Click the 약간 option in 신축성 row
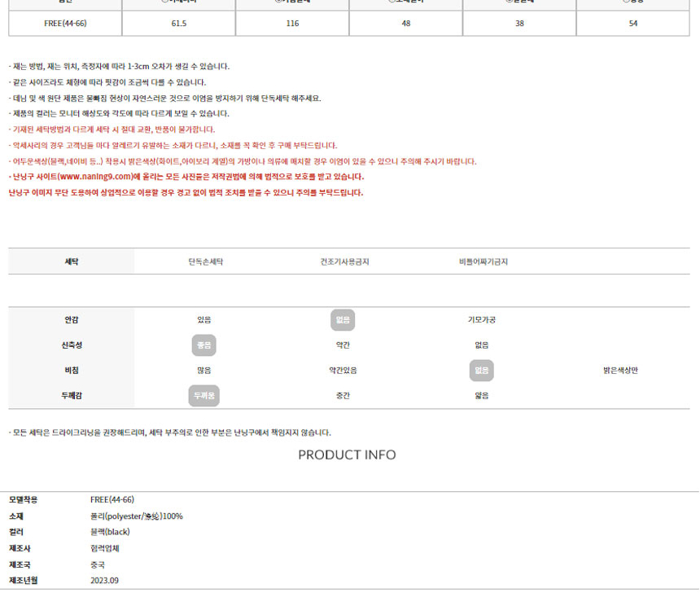 click(343, 345)
